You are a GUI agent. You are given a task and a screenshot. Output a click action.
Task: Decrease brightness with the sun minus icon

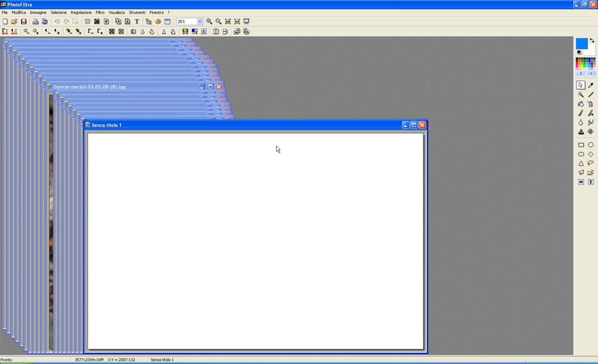click(x=26, y=32)
